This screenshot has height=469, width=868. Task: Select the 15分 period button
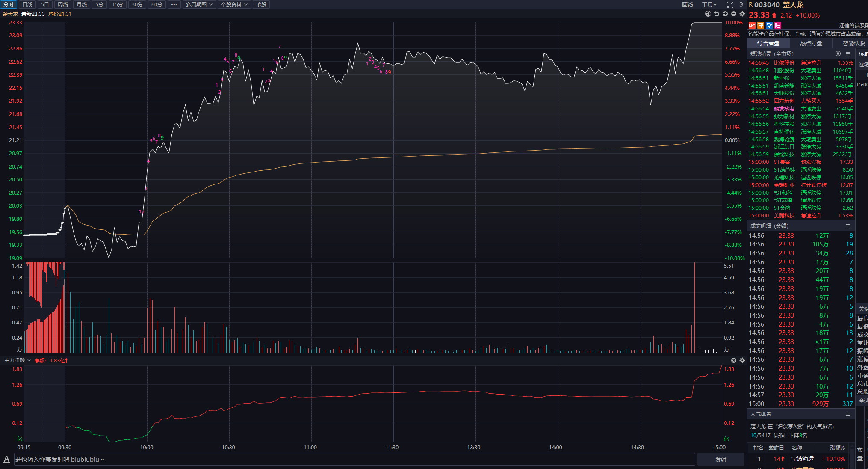point(118,5)
